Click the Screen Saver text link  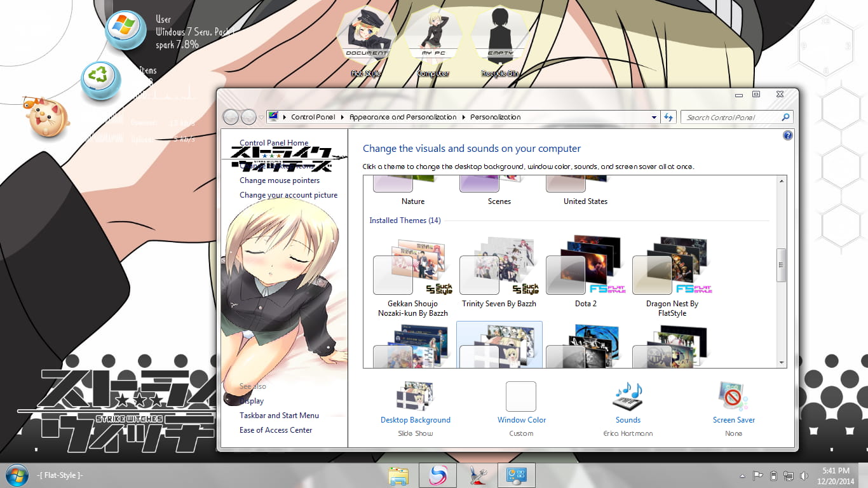click(x=734, y=420)
